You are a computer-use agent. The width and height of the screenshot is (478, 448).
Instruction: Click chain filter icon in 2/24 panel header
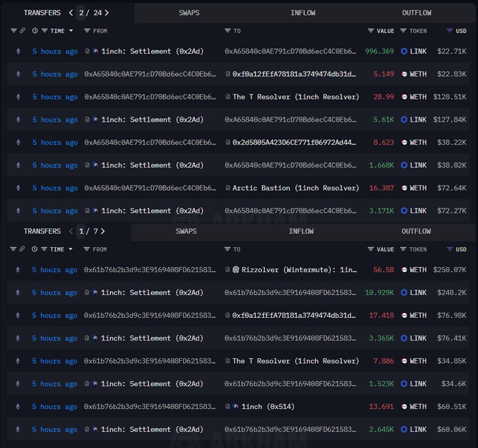(x=13, y=30)
